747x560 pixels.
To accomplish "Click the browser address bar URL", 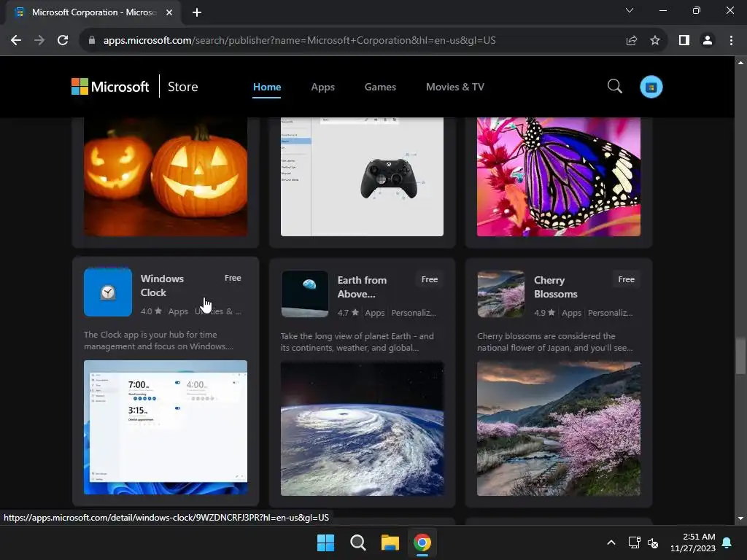I will [299, 41].
